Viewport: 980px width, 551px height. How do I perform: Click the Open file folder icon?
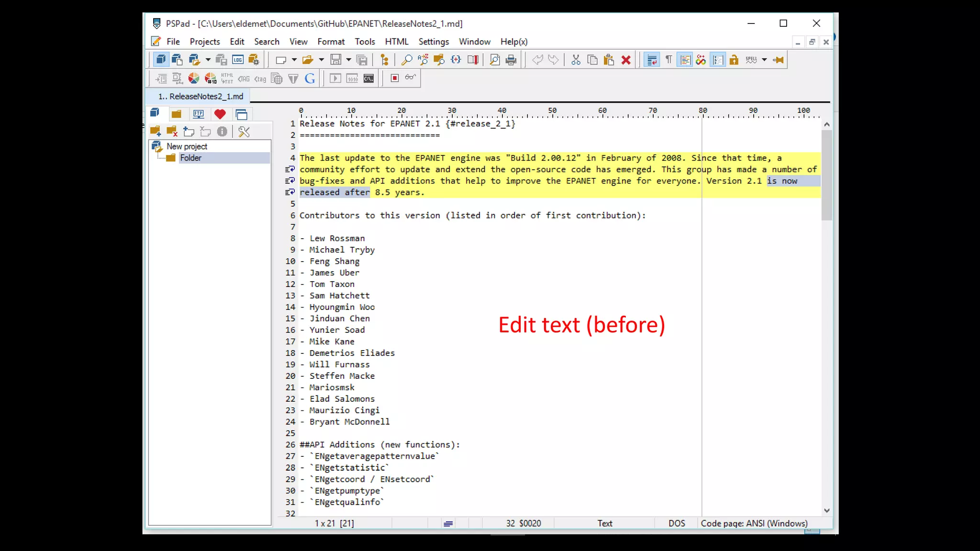(x=308, y=60)
